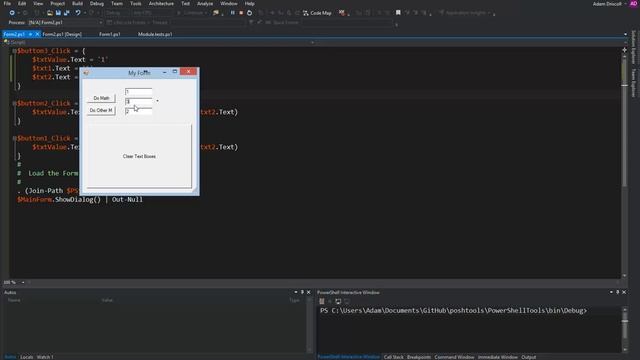Open the Process dropdown
640x360 pixels.
[x=101, y=22]
